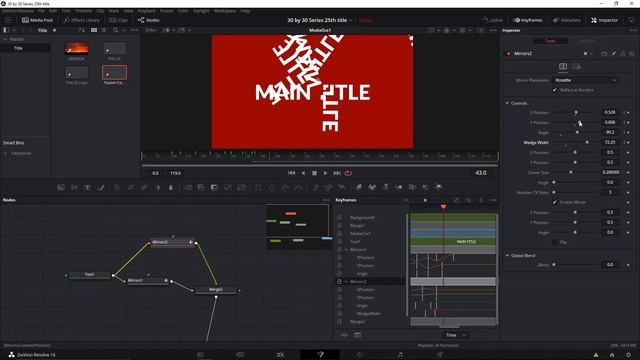Screen dimensions: 640x360
Task: Jump to the last frame
Action: pos(337,173)
